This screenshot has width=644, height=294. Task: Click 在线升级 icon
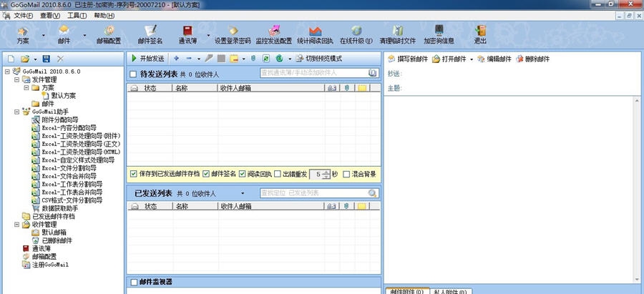point(356,34)
